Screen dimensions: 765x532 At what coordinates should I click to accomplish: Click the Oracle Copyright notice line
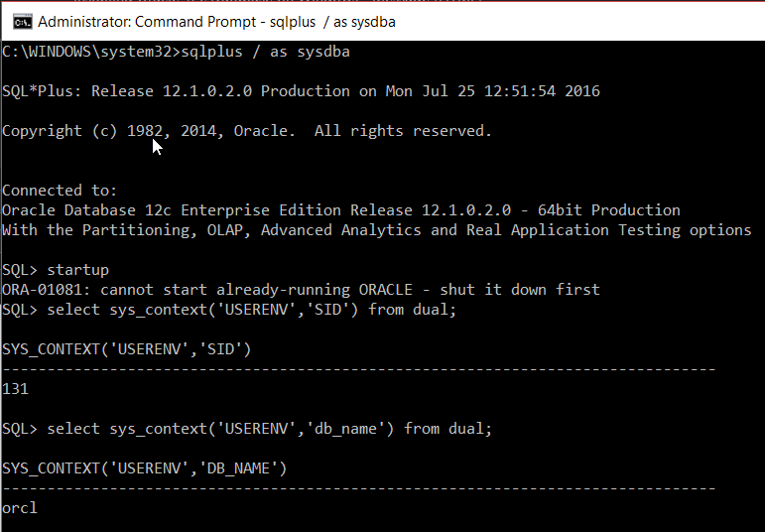pos(246,131)
